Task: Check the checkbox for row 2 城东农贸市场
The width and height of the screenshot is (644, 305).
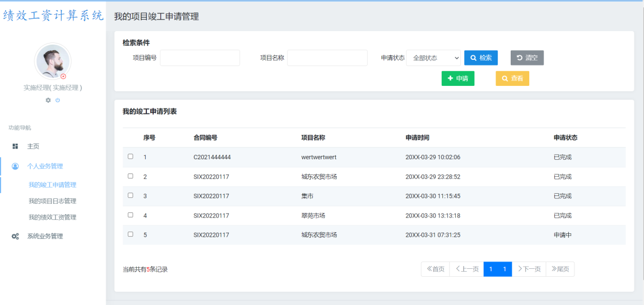Action: coord(130,176)
